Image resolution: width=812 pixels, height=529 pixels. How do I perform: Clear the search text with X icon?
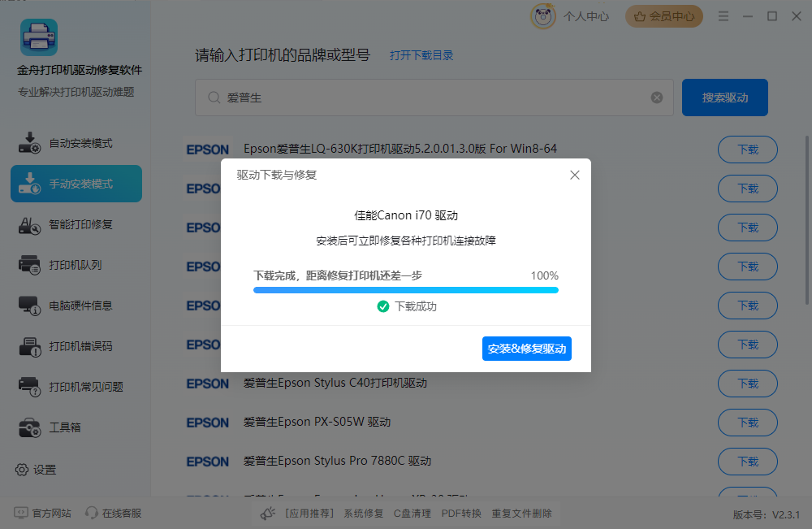pos(657,98)
